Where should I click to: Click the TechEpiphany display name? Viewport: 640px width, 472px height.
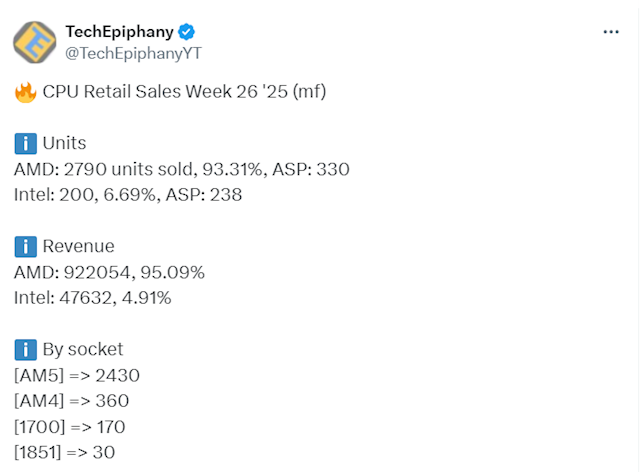point(120,32)
